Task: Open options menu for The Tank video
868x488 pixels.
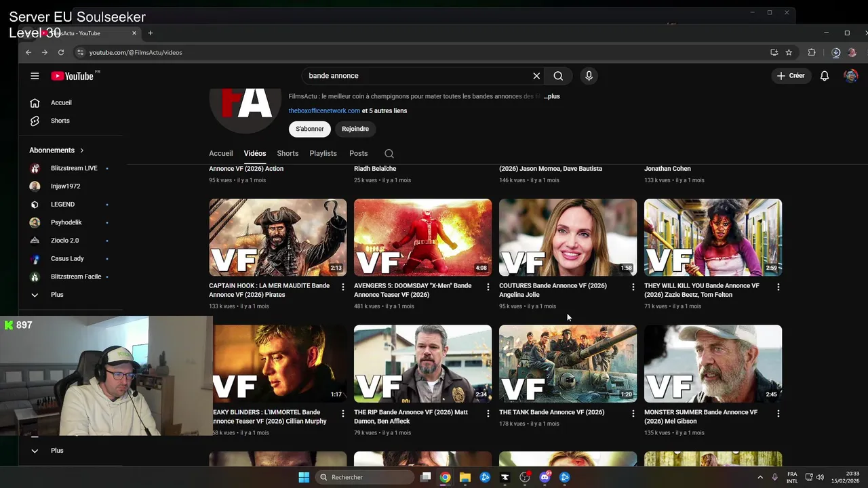Action: (x=633, y=413)
